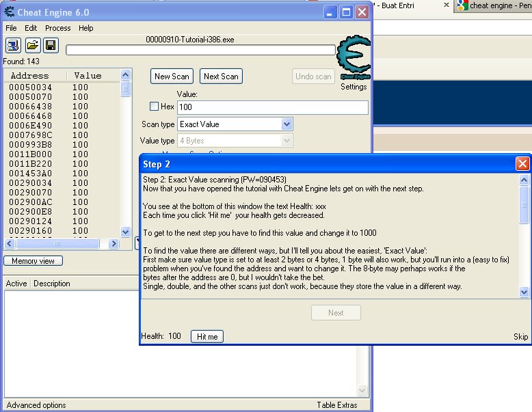Click the New Scan button
Viewport: 532px width, 412px height.
[172, 77]
